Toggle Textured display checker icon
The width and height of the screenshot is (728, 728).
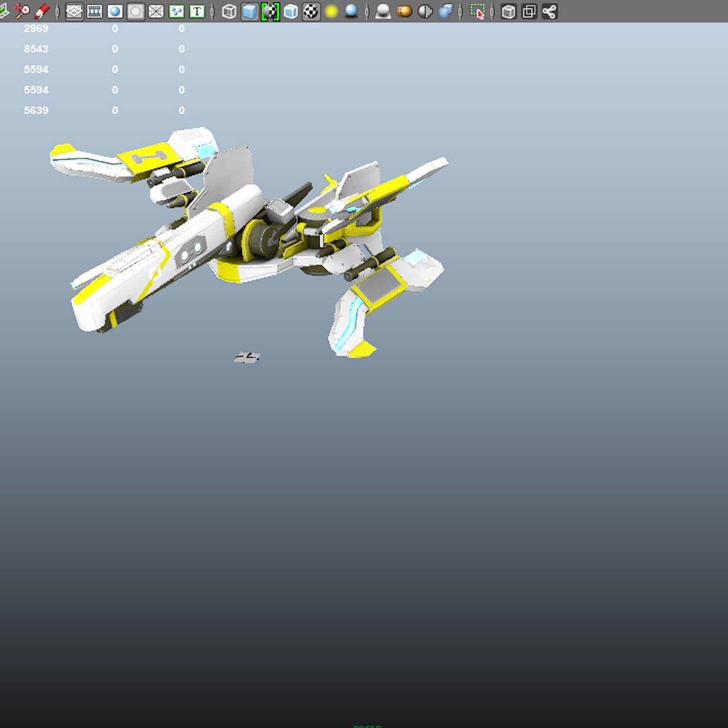point(311,11)
